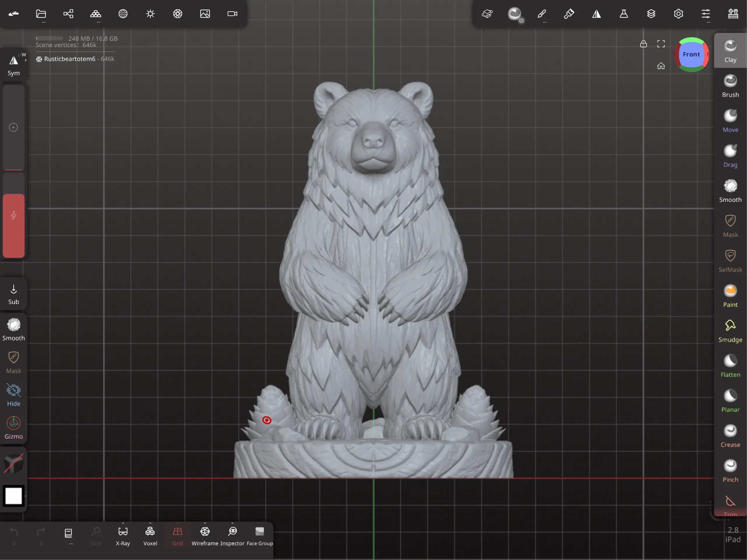Select the Clay tool
Screen dimensions: 747x560
pyautogui.click(x=730, y=51)
